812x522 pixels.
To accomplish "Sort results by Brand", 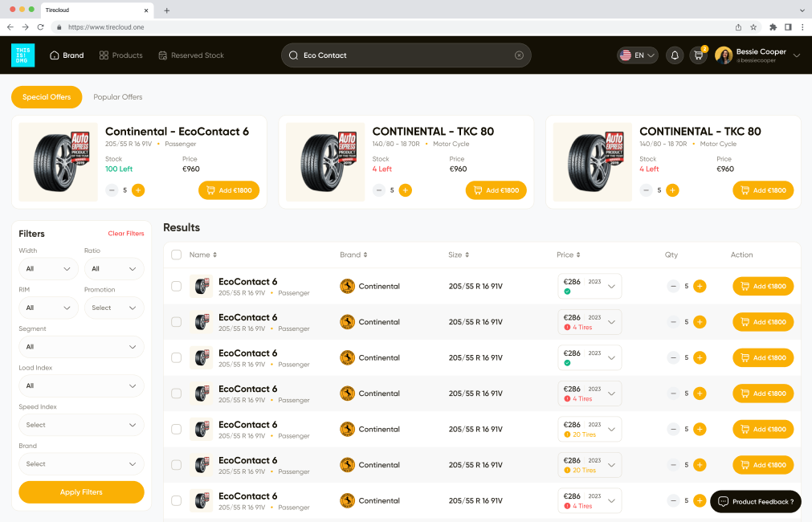I will pos(353,255).
